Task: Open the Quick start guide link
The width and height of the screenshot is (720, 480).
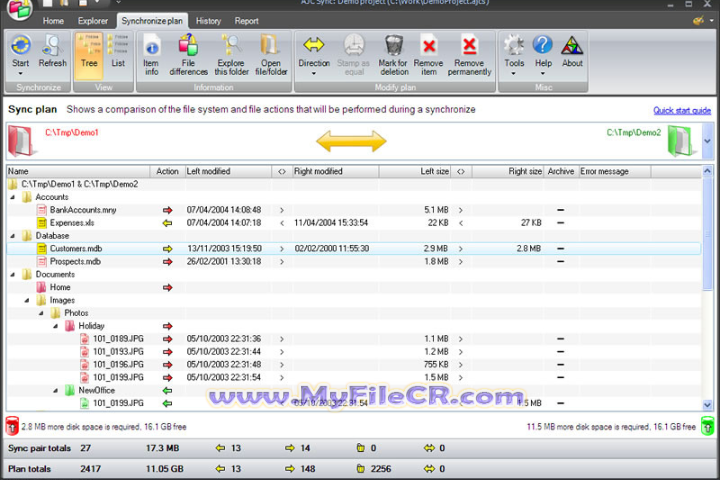Action: [x=682, y=110]
